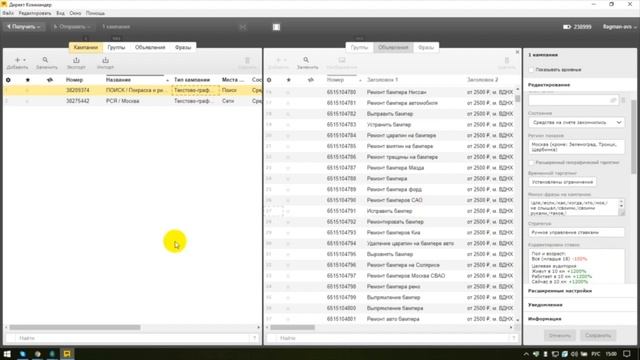The width and height of the screenshot is (640, 360).
Task: Sort ads by the Заголовок 1 column header
Action: (x=382, y=80)
